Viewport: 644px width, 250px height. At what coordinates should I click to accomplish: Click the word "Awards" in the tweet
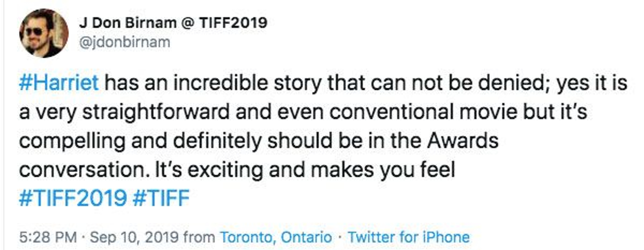click(463, 141)
